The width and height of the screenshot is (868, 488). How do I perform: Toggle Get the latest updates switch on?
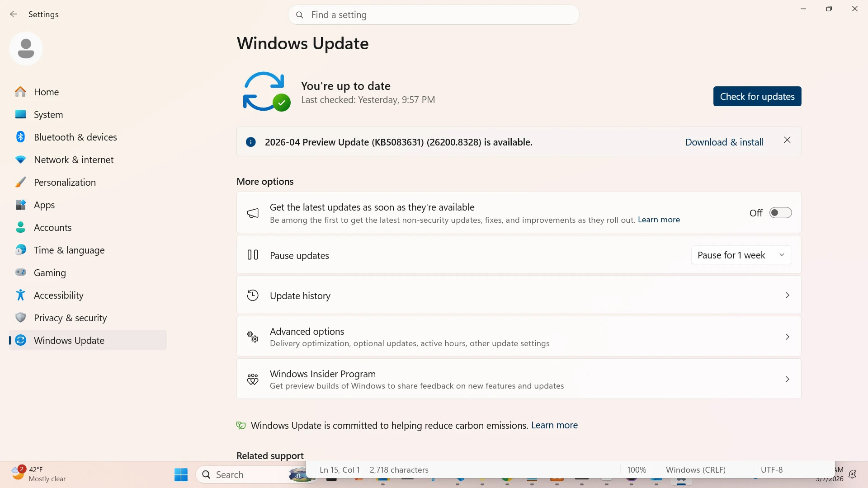point(781,213)
